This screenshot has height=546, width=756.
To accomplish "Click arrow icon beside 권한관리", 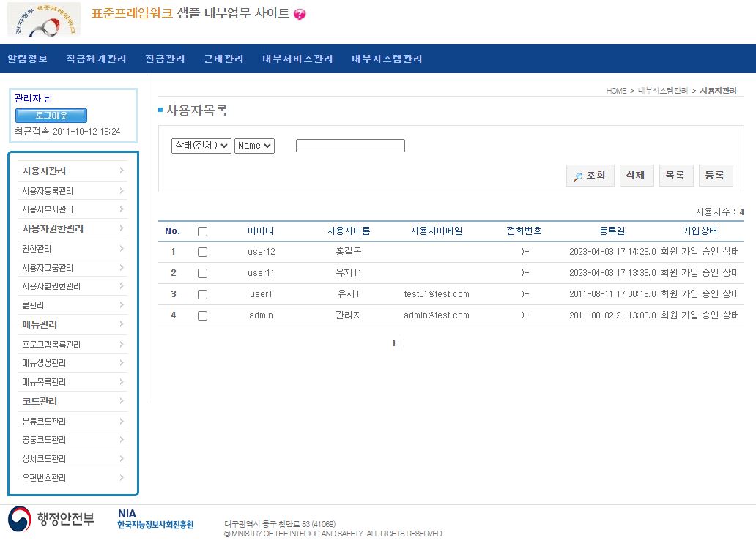I will (121, 248).
